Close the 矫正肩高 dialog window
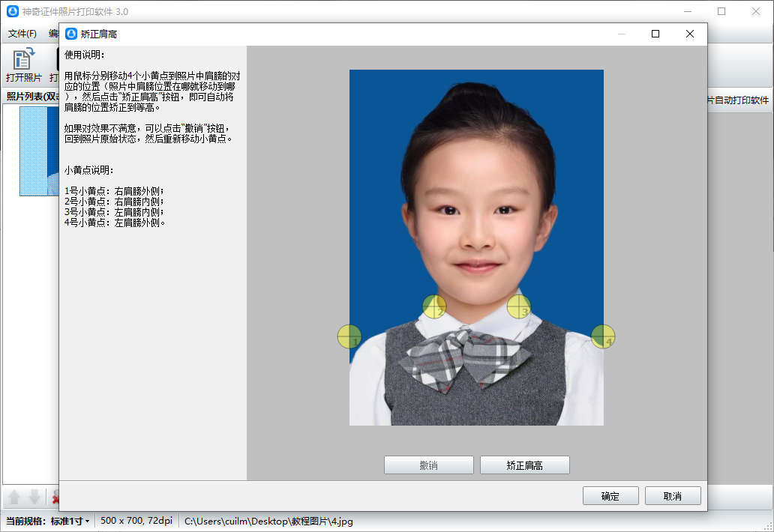This screenshot has height=532, width=774. tap(690, 34)
